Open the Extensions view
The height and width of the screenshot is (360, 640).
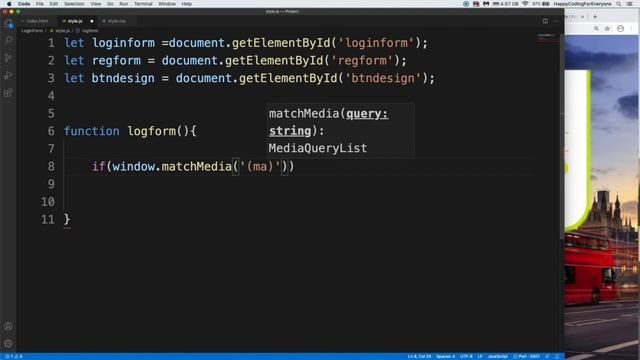pos(8,93)
